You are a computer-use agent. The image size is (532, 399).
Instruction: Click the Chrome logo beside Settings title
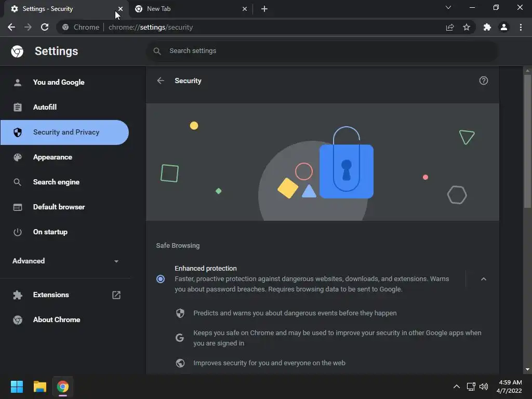[17, 51]
